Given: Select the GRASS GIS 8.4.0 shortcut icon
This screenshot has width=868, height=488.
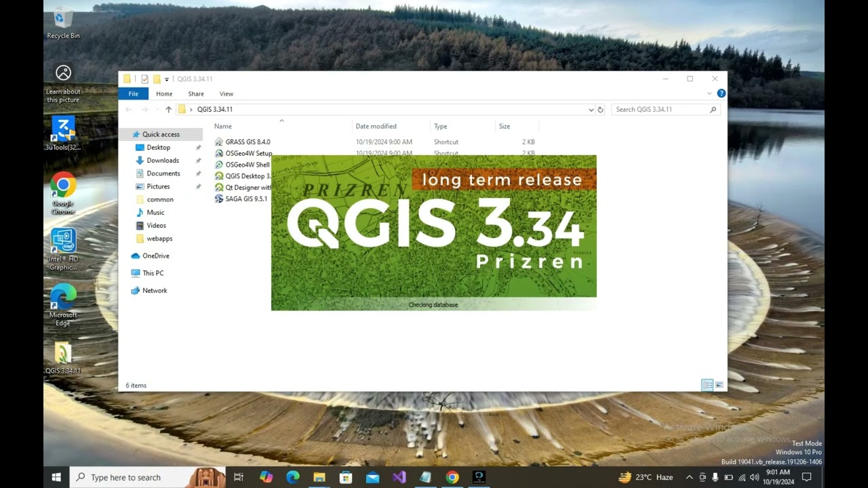Looking at the screenshot, I should pos(219,142).
